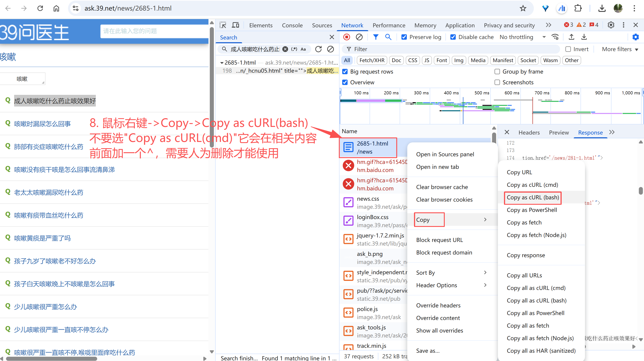Collapse the 2685-1.html search result tree

coord(222,63)
